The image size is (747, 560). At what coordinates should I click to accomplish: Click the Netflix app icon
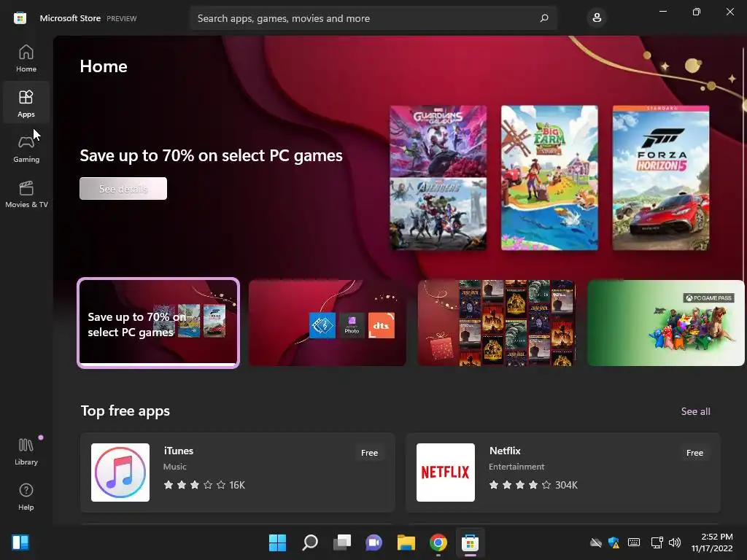(446, 472)
